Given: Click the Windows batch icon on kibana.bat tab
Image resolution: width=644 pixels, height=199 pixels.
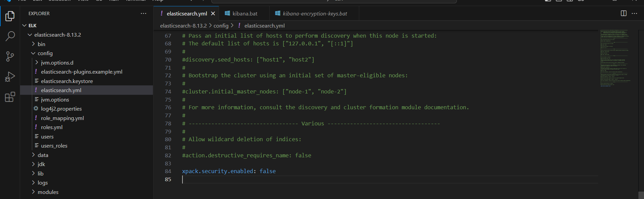Looking at the screenshot, I should pos(227,13).
